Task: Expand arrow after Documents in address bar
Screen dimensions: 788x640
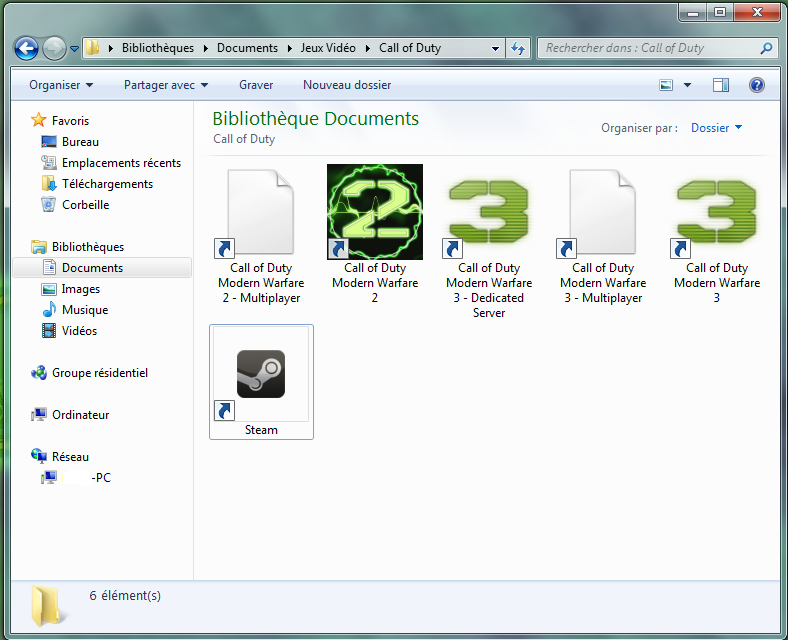Action: pyautogui.click(x=289, y=48)
